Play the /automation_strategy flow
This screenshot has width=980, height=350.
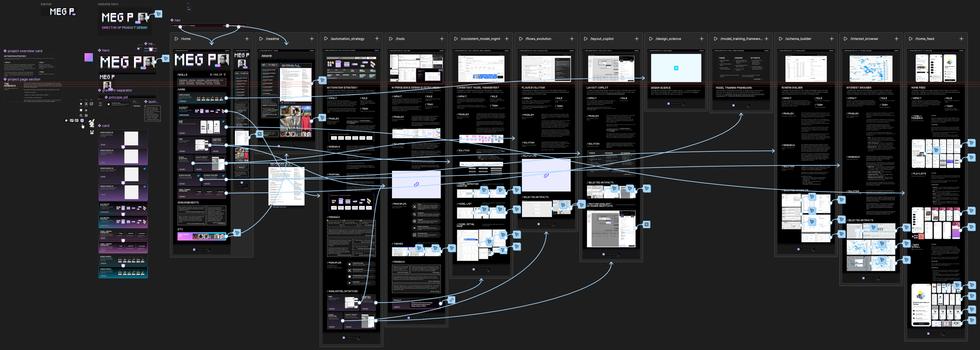click(x=326, y=39)
